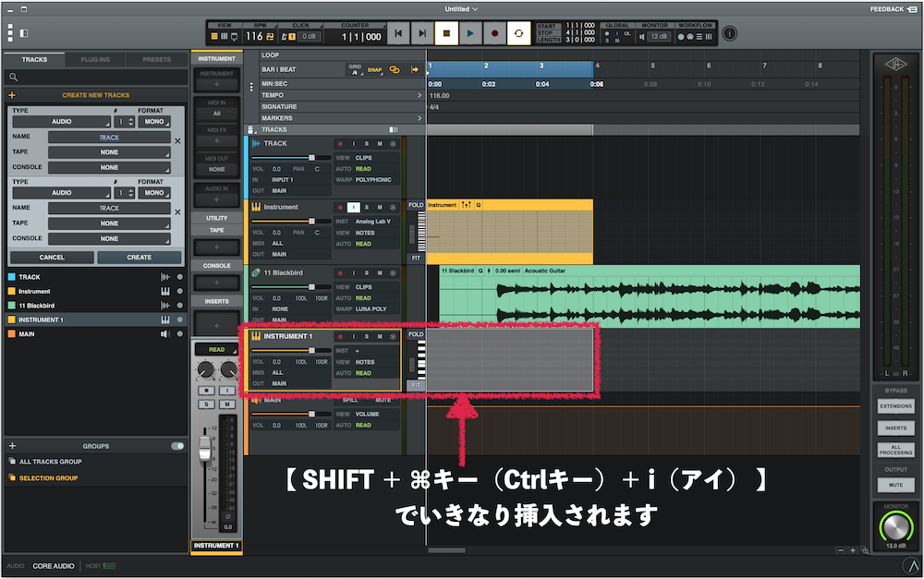924x579 pixels.
Task: Solo the Instrument track
Action: point(366,208)
